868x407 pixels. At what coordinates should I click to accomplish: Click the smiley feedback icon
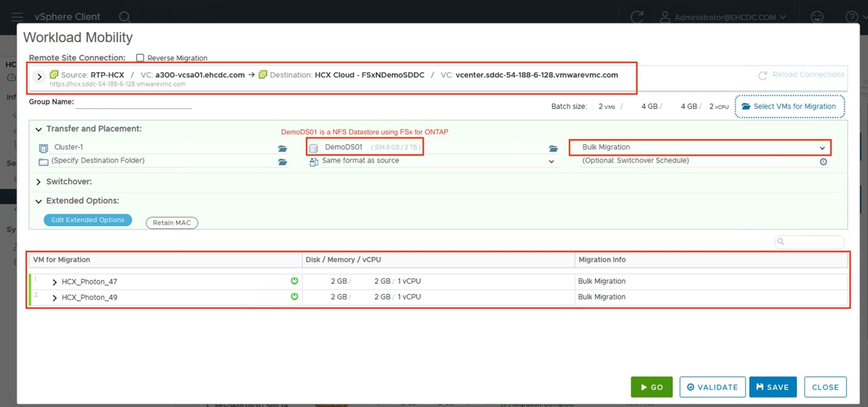[x=817, y=17]
